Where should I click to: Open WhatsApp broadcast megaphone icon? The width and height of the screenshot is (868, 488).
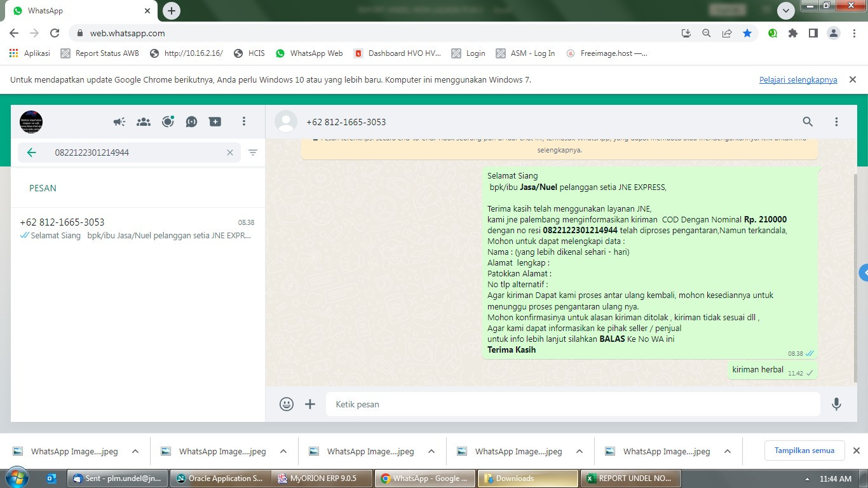pyautogui.click(x=119, y=121)
